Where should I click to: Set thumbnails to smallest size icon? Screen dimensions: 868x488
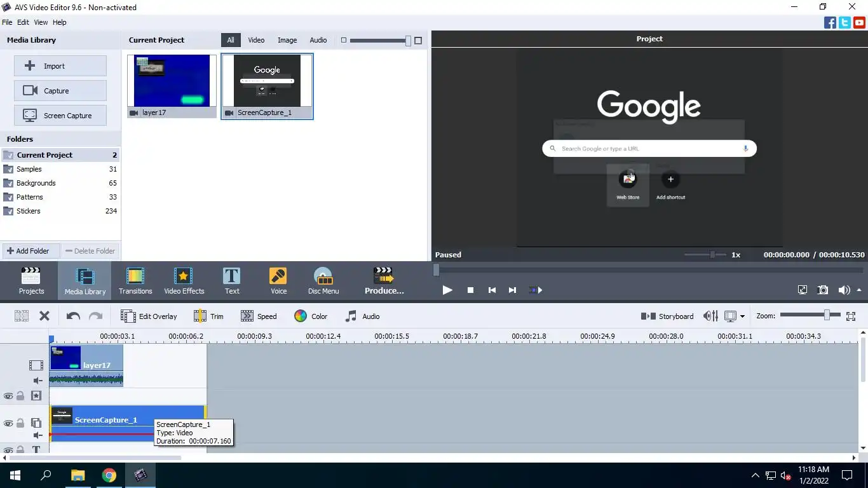(344, 40)
